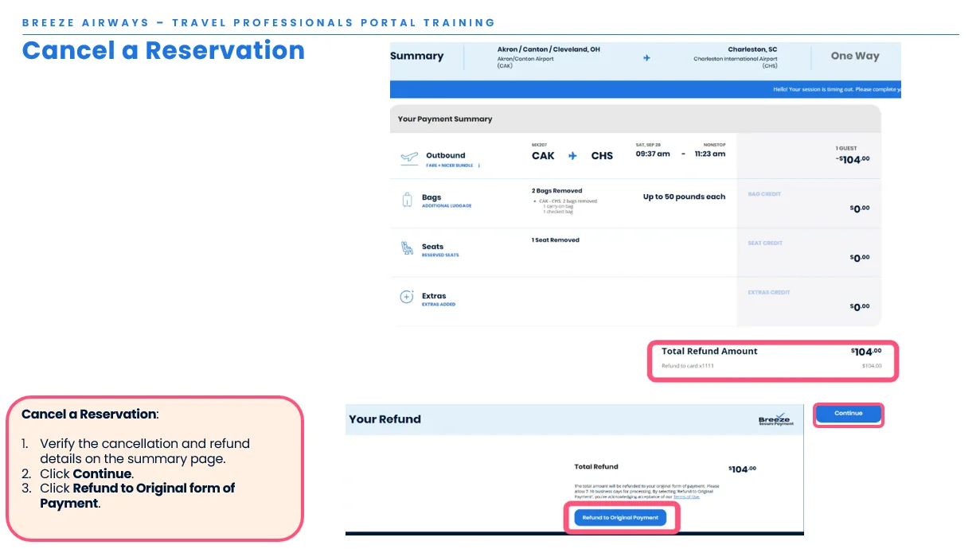Click the FARE + NICER BUNDLE label
Image resolution: width=980 pixels, height=549 pixels.
tap(449, 165)
